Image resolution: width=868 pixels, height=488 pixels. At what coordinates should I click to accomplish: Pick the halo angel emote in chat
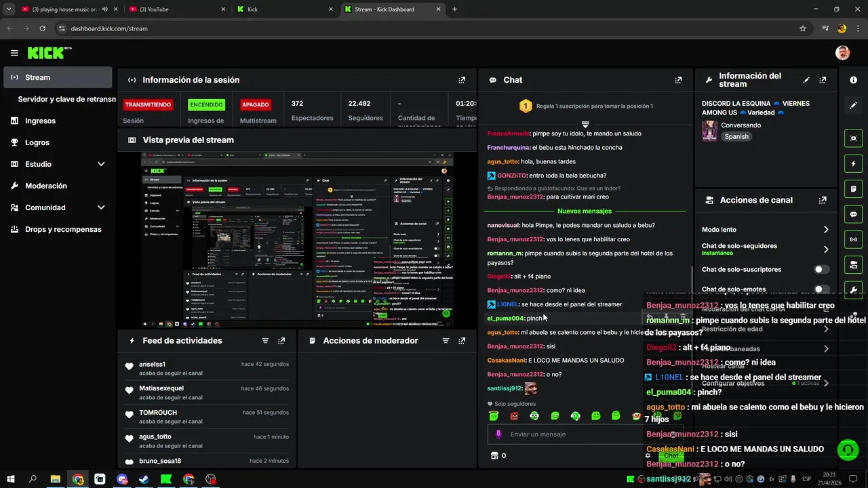pos(494,415)
